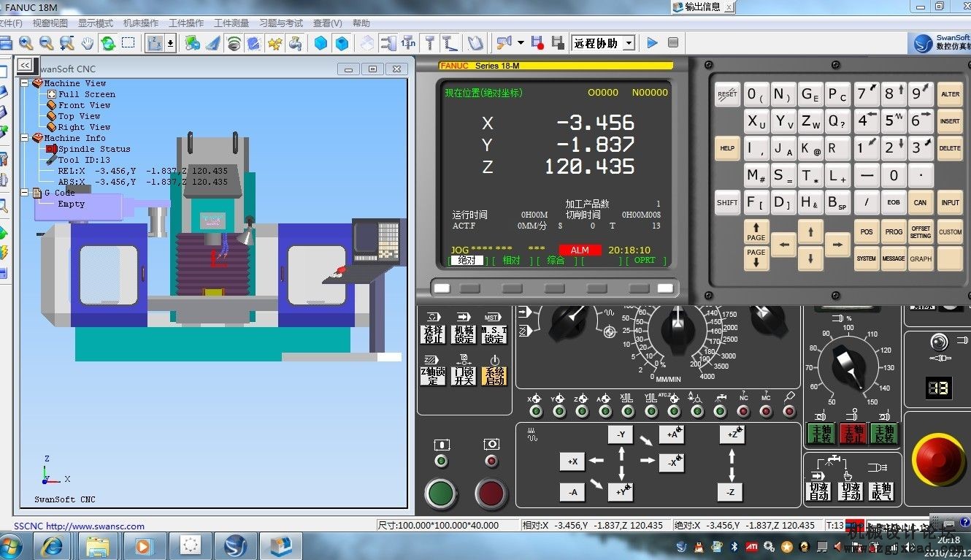Viewport: 971px width, 560px height.
Task: Select Front View in tree
Action: (x=85, y=105)
